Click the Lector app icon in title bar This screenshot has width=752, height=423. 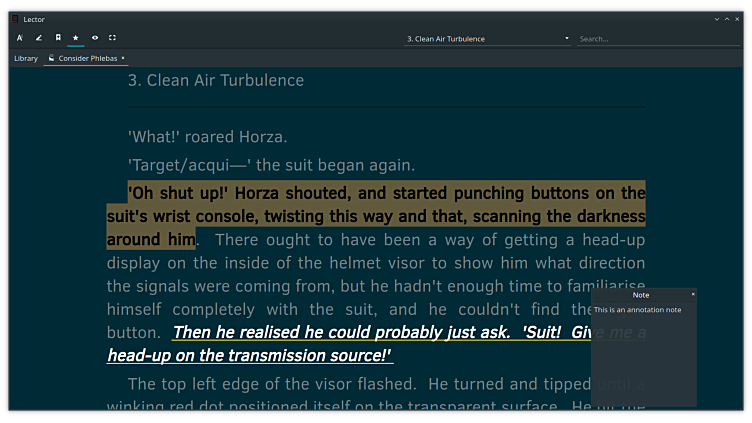coord(13,19)
